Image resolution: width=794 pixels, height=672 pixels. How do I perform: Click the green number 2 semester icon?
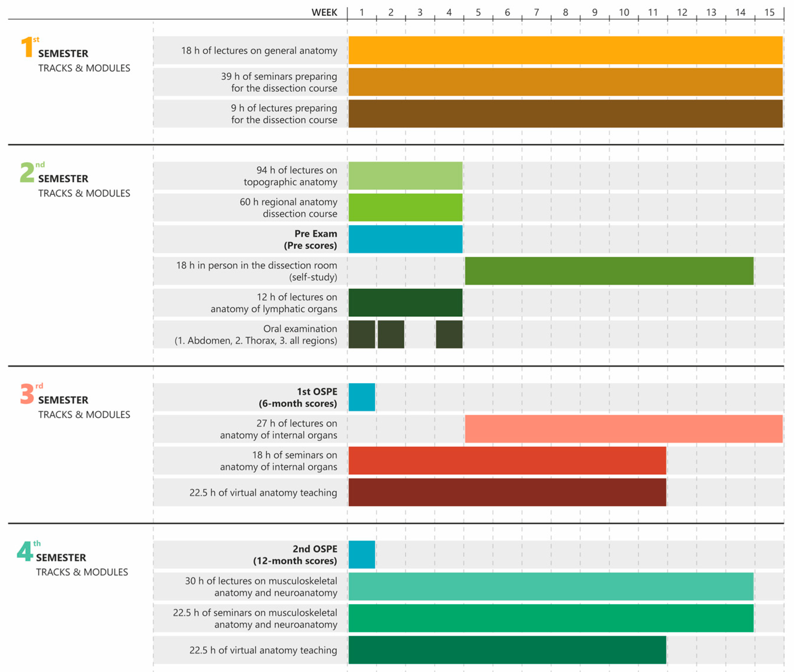[27, 172]
